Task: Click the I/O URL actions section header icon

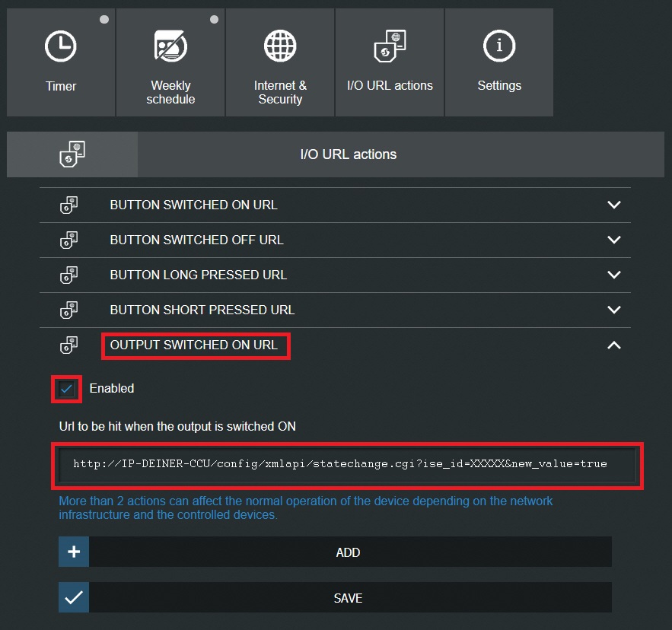Action: (72, 154)
